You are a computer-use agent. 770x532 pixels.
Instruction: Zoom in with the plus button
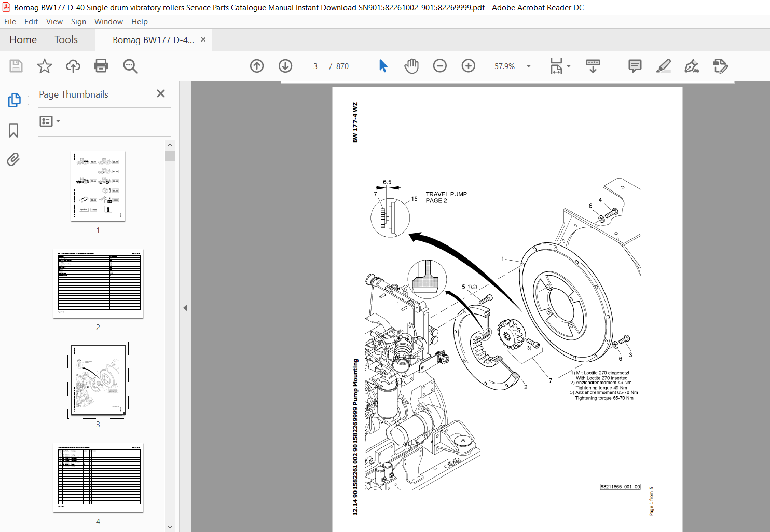click(x=469, y=66)
